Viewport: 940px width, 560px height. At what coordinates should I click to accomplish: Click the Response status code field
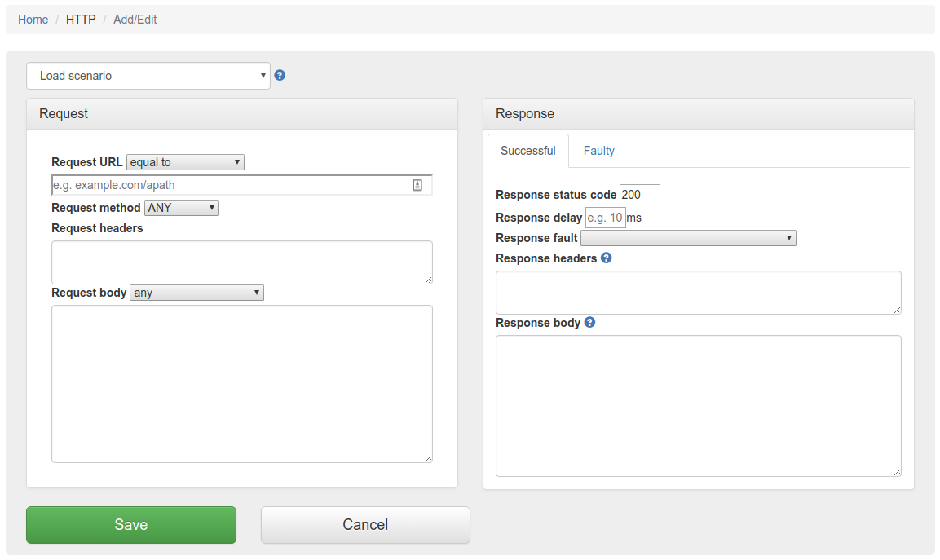coord(639,195)
